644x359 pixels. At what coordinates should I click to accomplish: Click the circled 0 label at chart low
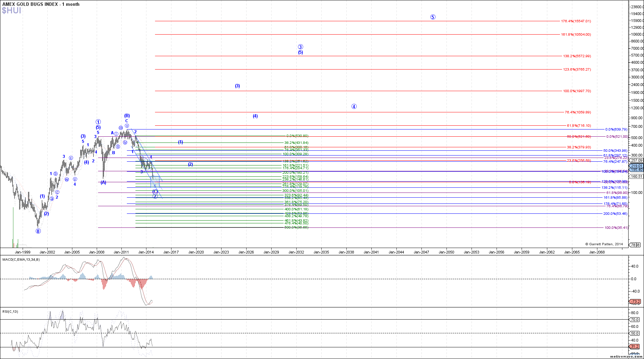click(x=38, y=231)
